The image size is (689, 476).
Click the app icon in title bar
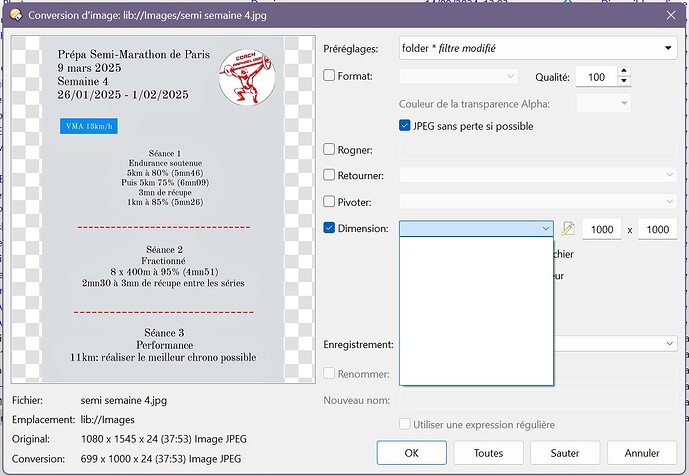pos(16,15)
